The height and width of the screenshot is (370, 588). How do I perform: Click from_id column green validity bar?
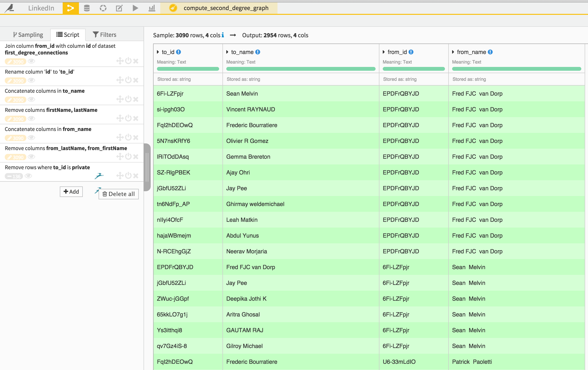click(414, 69)
